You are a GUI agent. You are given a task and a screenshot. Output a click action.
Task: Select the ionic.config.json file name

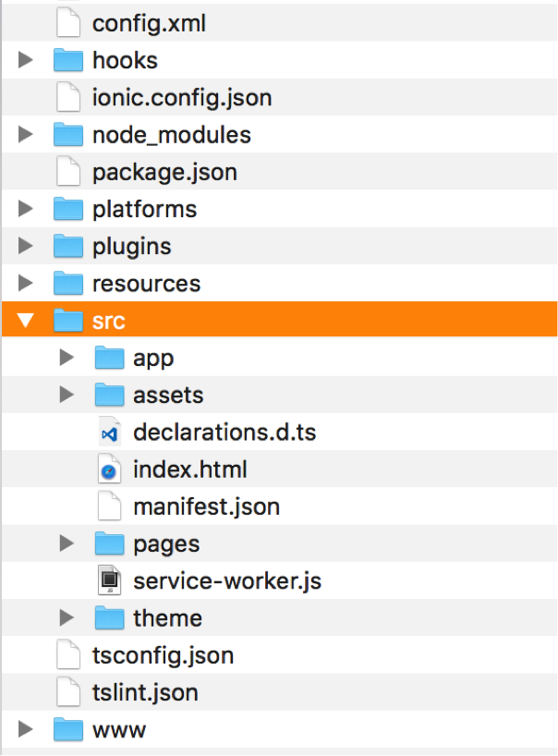(x=182, y=98)
